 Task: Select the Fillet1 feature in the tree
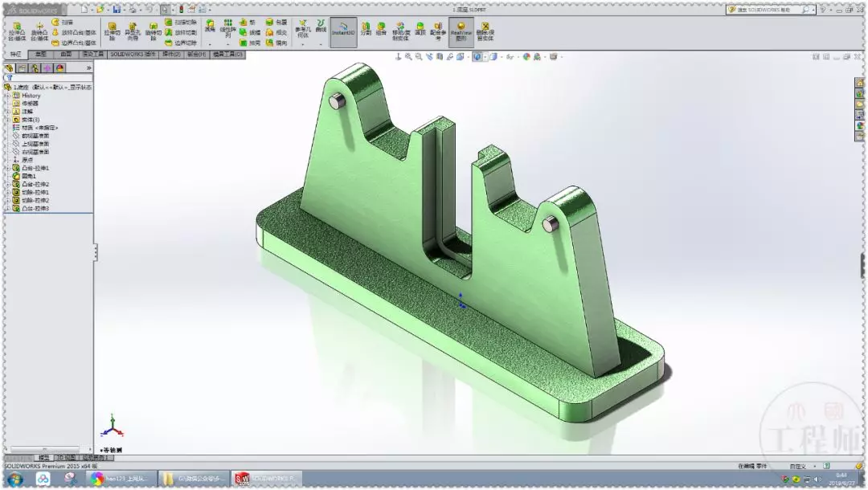29,176
